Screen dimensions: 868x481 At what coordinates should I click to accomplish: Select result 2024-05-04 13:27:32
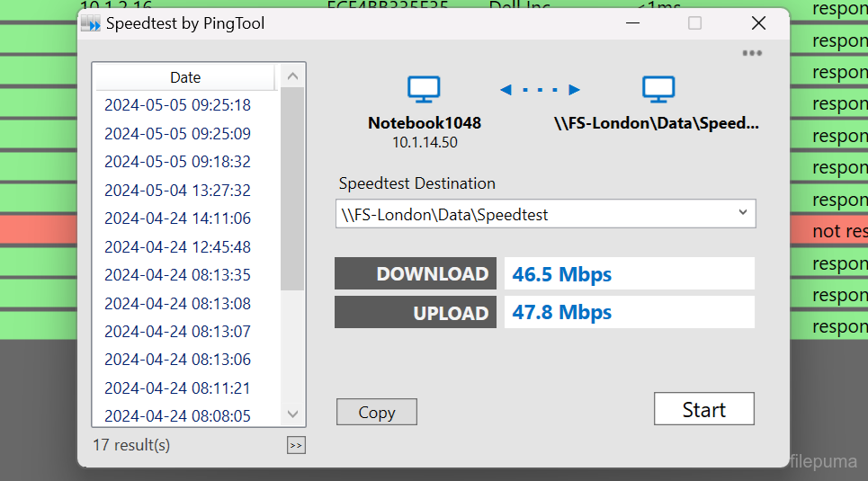point(177,191)
